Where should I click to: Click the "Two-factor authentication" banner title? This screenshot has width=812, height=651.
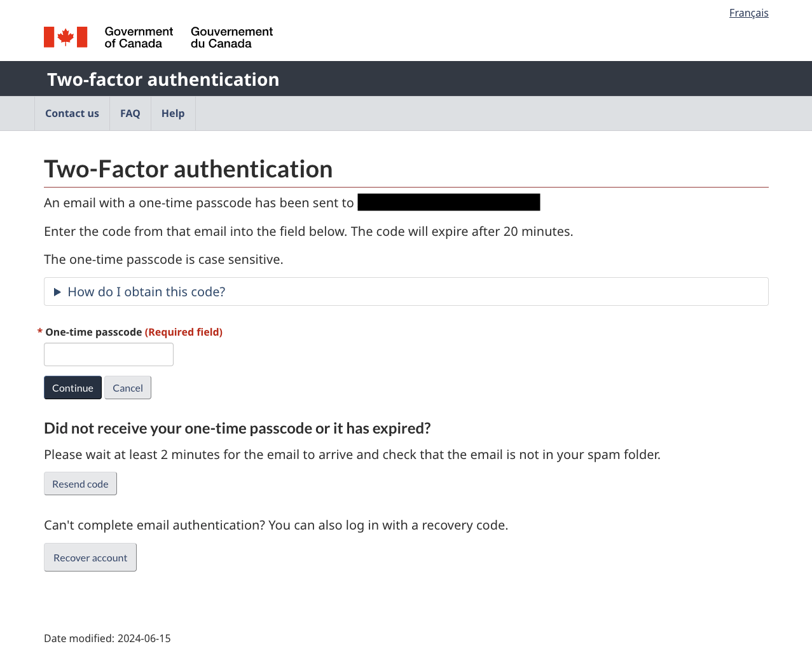click(163, 79)
